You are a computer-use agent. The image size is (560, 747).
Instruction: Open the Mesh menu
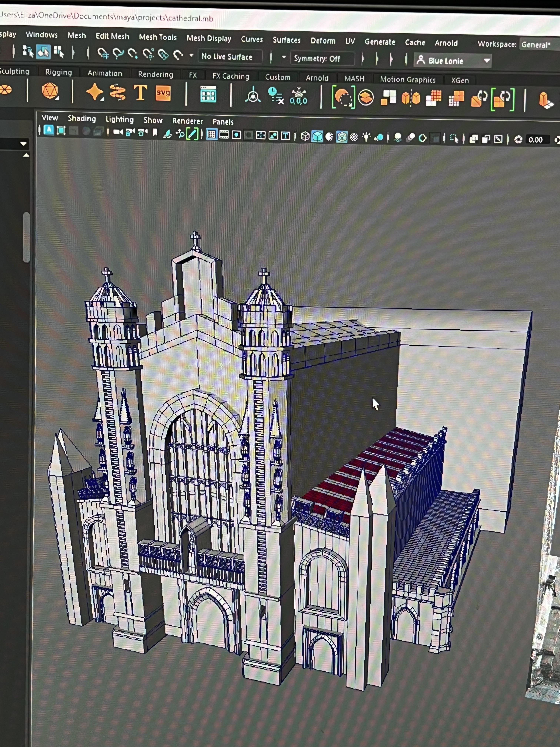click(77, 35)
